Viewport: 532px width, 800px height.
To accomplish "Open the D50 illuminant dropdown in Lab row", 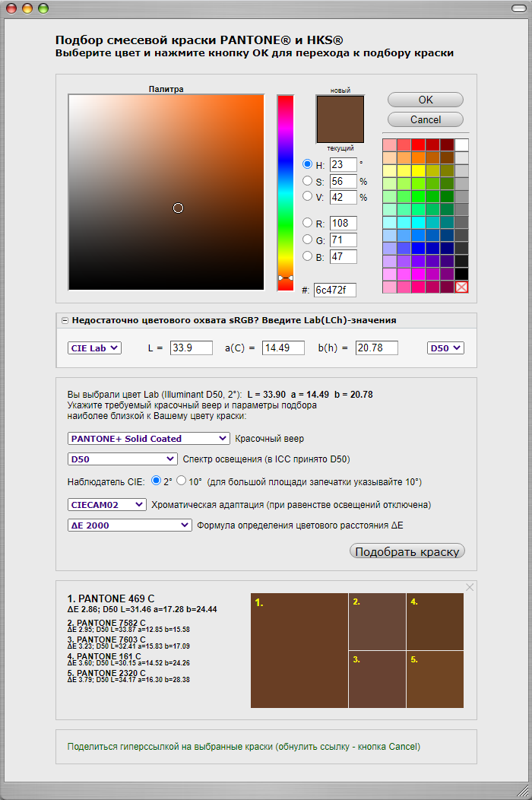I will [445, 348].
